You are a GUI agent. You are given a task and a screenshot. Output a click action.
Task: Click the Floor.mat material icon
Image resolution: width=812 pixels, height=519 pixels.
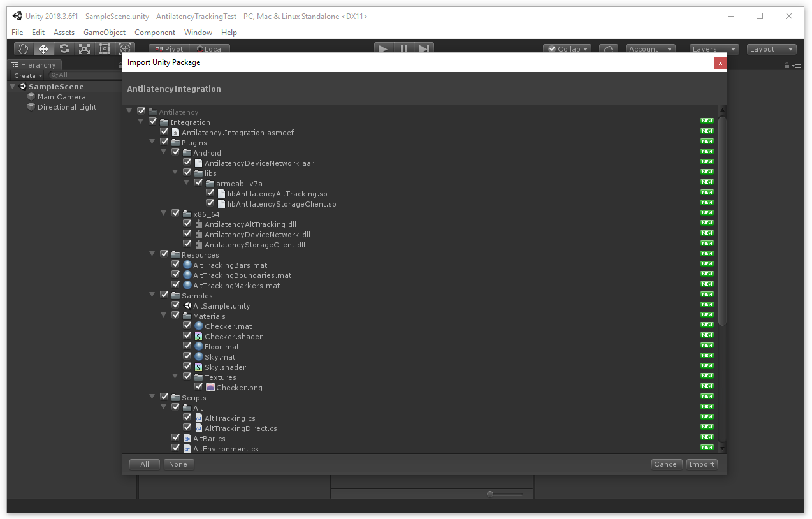(198, 347)
